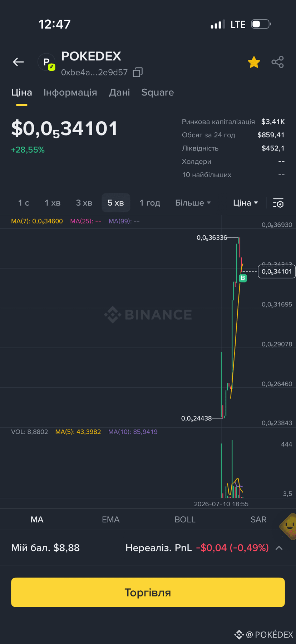The height and width of the screenshot is (644, 296).
Task: Tap the floating mascot assistant icon
Action: pyautogui.click(x=288, y=526)
